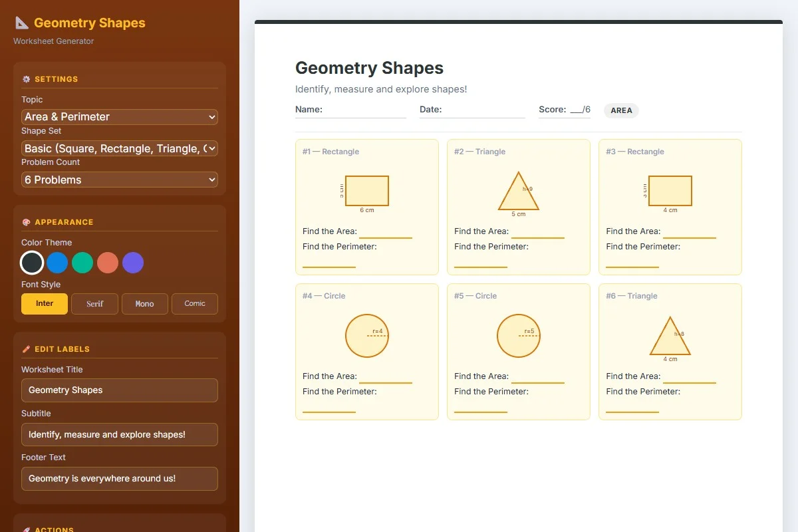The image size is (798, 532).
Task: Open the Topic dropdown
Action: point(120,117)
